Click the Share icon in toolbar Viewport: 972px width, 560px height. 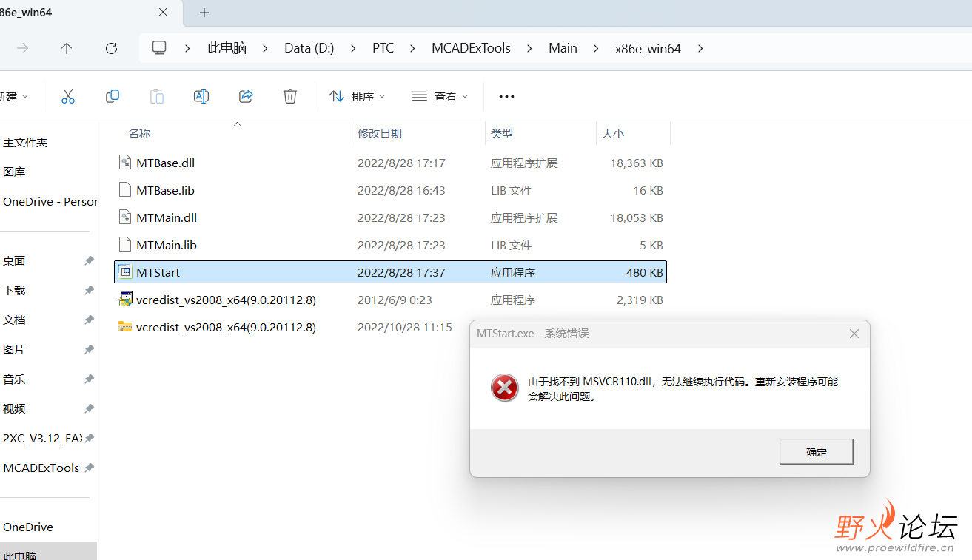[246, 96]
